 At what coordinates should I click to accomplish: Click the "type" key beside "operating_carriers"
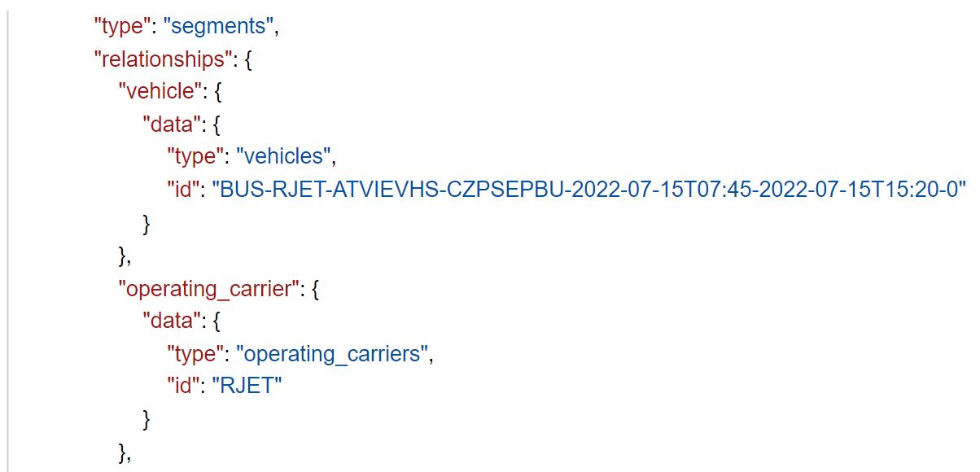coord(195,355)
